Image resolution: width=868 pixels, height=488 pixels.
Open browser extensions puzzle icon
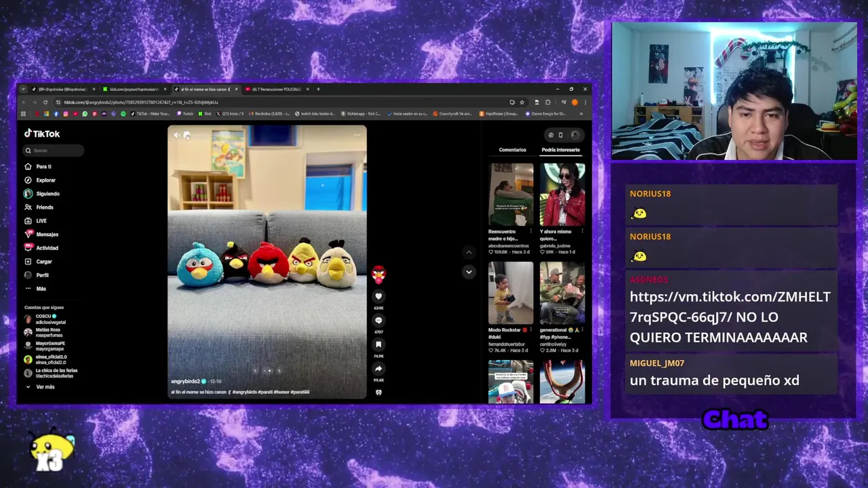pos(548,102)
